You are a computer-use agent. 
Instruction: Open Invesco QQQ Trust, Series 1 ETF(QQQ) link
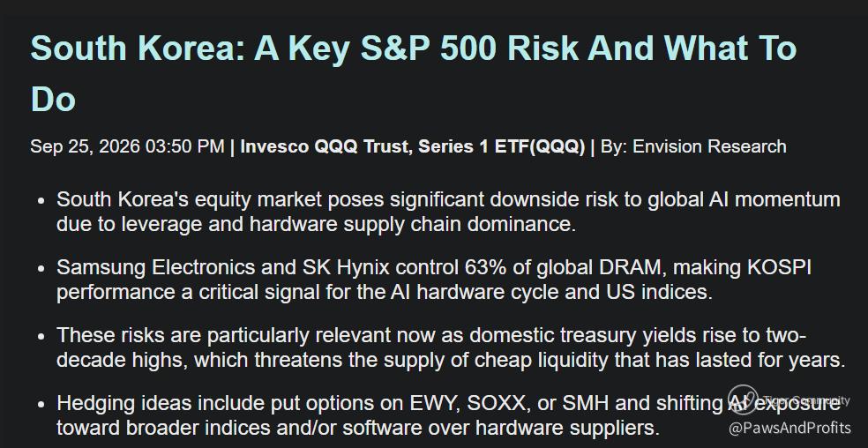coord(413,146)
